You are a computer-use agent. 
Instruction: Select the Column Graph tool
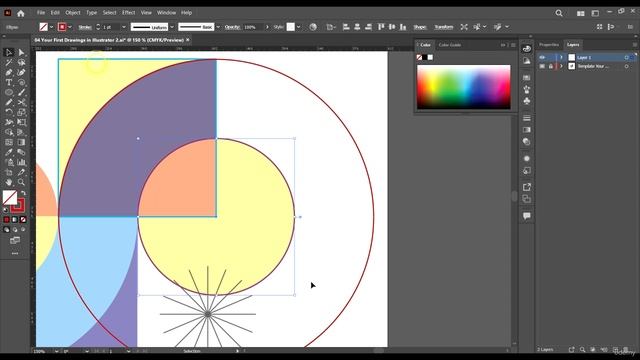point(21,162)
